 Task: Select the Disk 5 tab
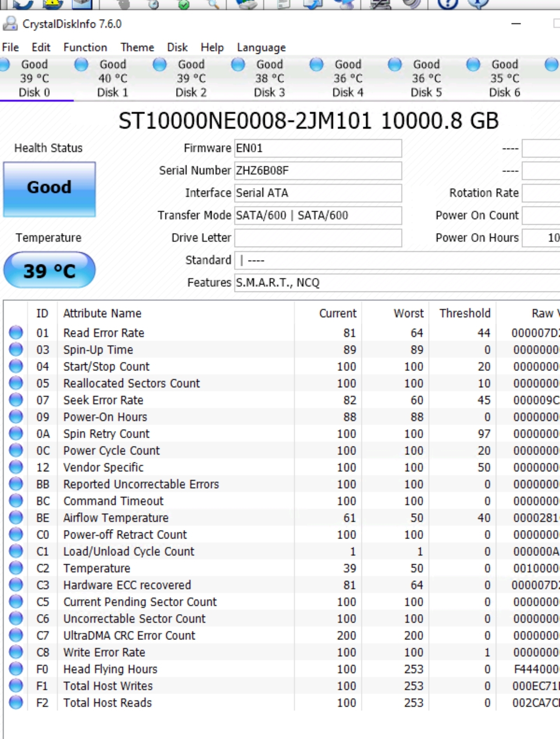pos(426,78)
